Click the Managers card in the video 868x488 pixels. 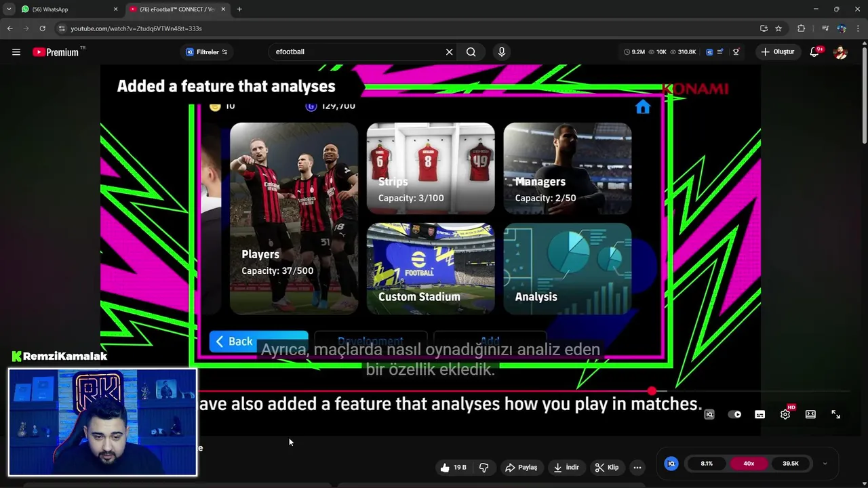pos(568,168)
